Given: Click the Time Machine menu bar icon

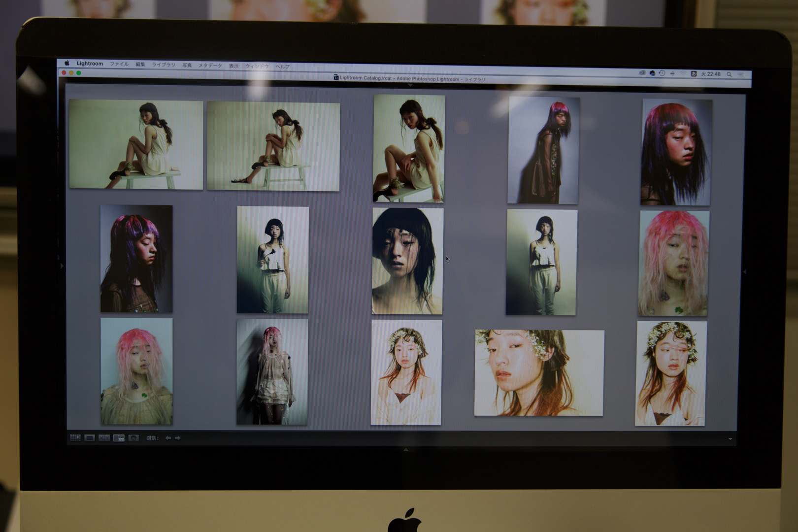Looking at the screenshot, I should coord(662,73).
